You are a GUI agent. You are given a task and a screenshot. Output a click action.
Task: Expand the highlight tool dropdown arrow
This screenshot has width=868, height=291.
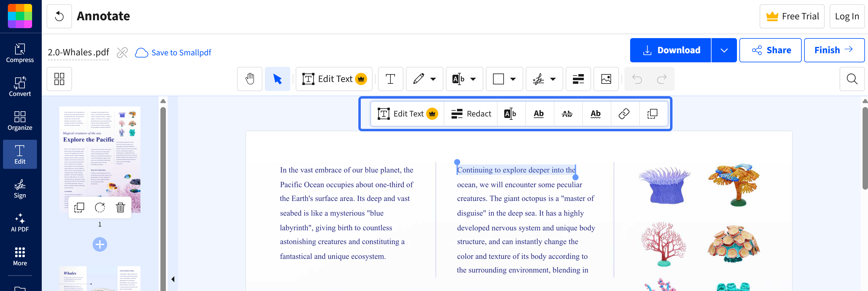click(x=473, y=79)
